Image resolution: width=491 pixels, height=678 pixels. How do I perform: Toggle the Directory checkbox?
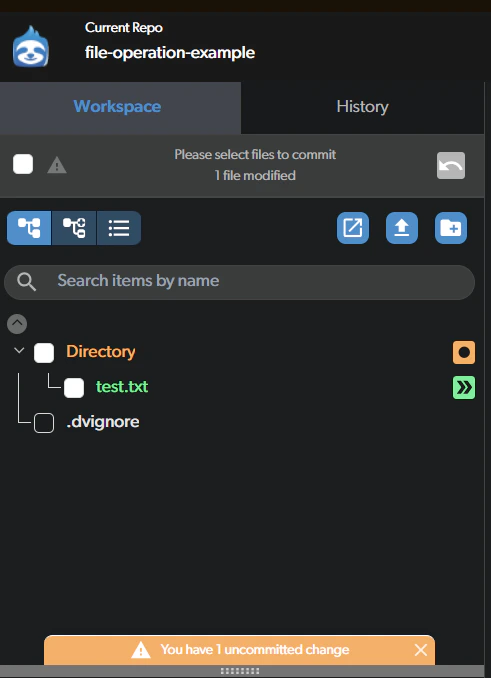pos(44,353)
